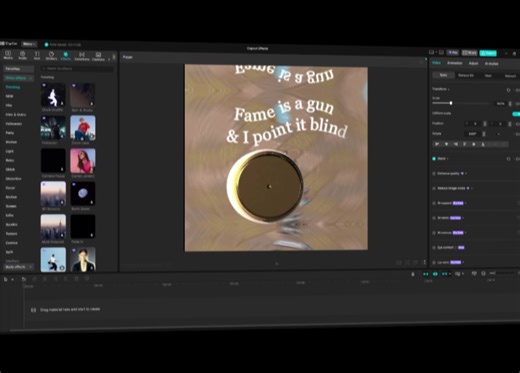Enable the AI expand checkbox
Screen dimensions: 520x373
tap(434, 203)
